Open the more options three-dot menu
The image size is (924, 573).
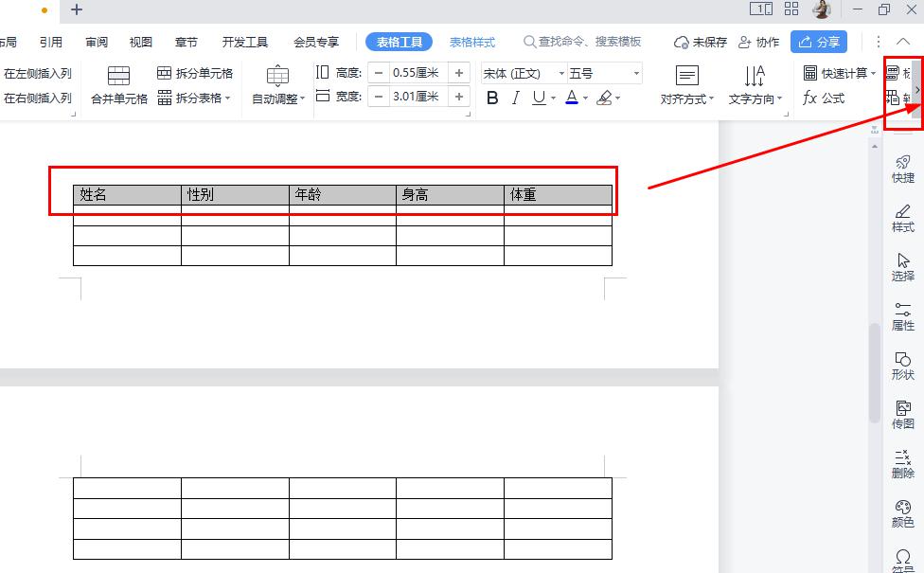878,42
